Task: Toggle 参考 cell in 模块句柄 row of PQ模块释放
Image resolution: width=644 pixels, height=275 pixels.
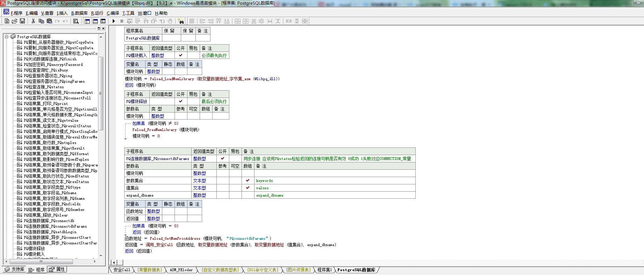Action: click(180, 116)
